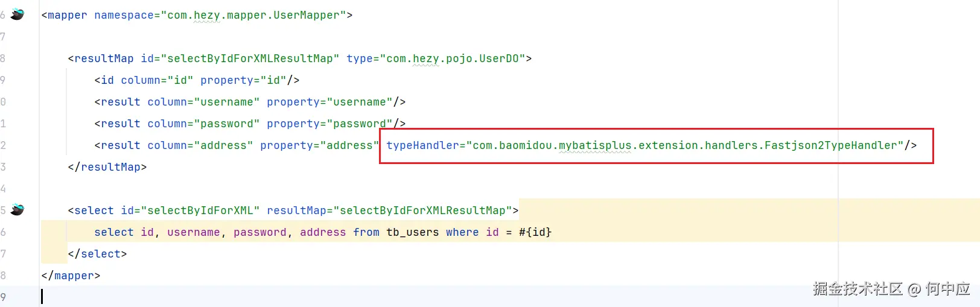Click the Fastjson2TypeHandler class path value
The height and width of the screenshot is (307, 980).
[x=685, y=145]
